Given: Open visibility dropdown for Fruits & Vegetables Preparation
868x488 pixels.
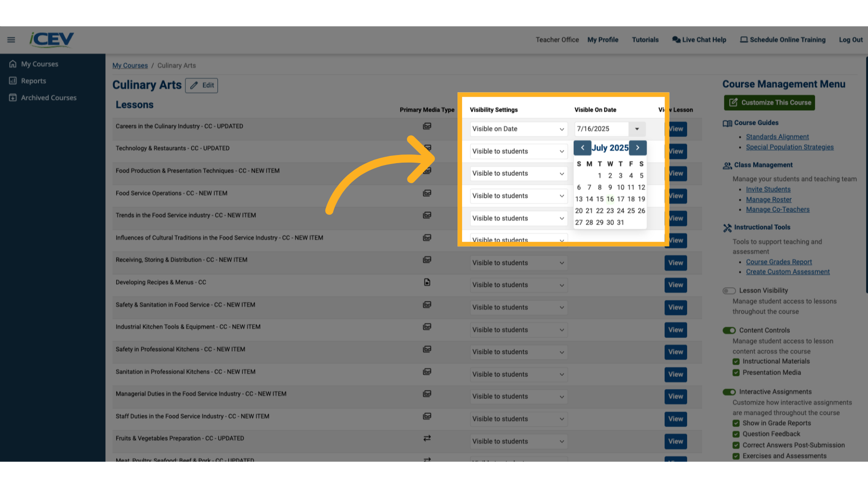Looking at the screenshot, I should [519, 441].
